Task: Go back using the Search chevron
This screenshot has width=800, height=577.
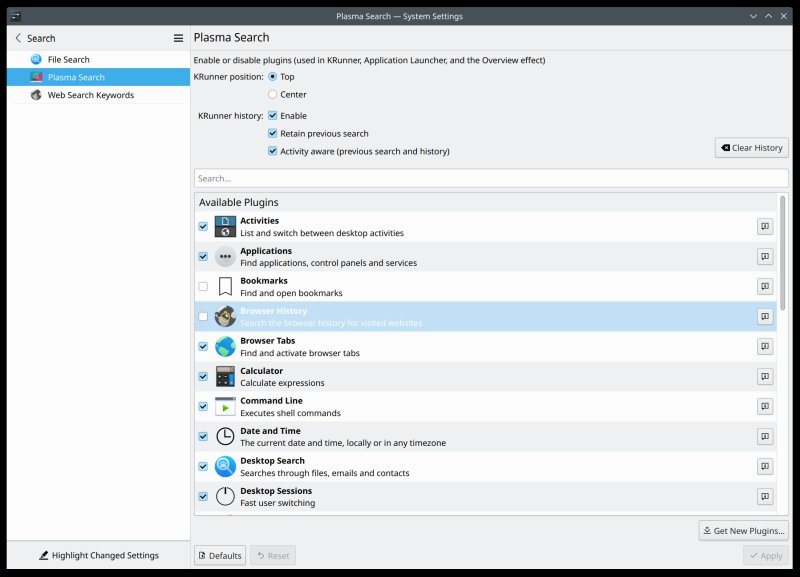Action: tap(18, 38)
